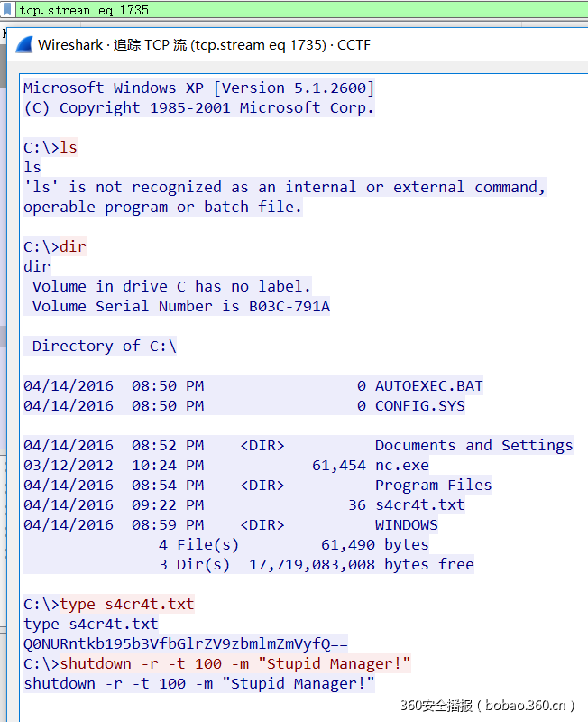Click the Wireshark shark fin icon
Screen dimensions: 588x722
tap(24, 44)
